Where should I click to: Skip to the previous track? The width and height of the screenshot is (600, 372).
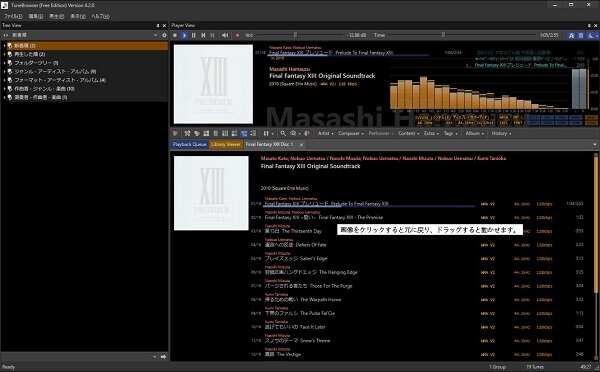203,35
